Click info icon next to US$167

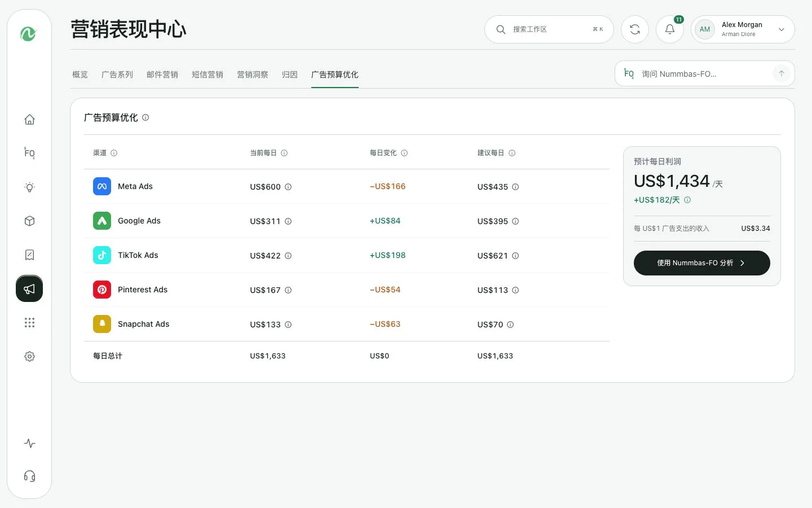288,290
